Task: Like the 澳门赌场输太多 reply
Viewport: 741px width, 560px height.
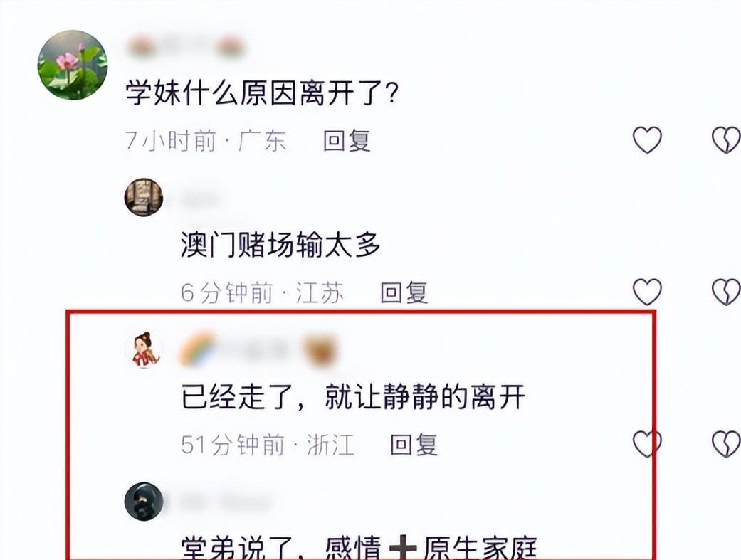Action: pyautogui.click(x=647, y=292)
